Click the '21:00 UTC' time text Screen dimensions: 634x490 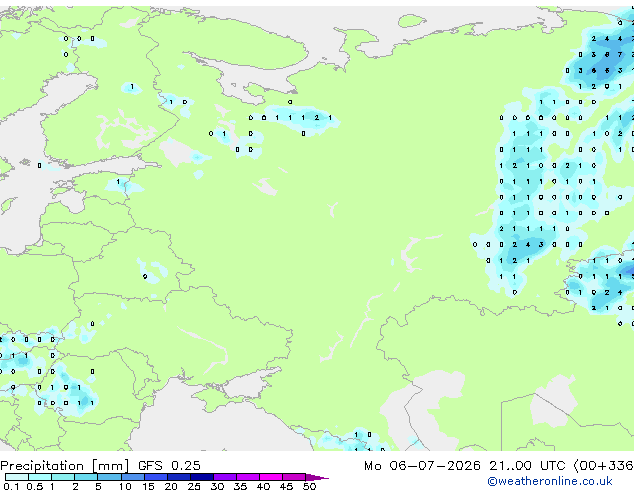[x=527, y=466]
